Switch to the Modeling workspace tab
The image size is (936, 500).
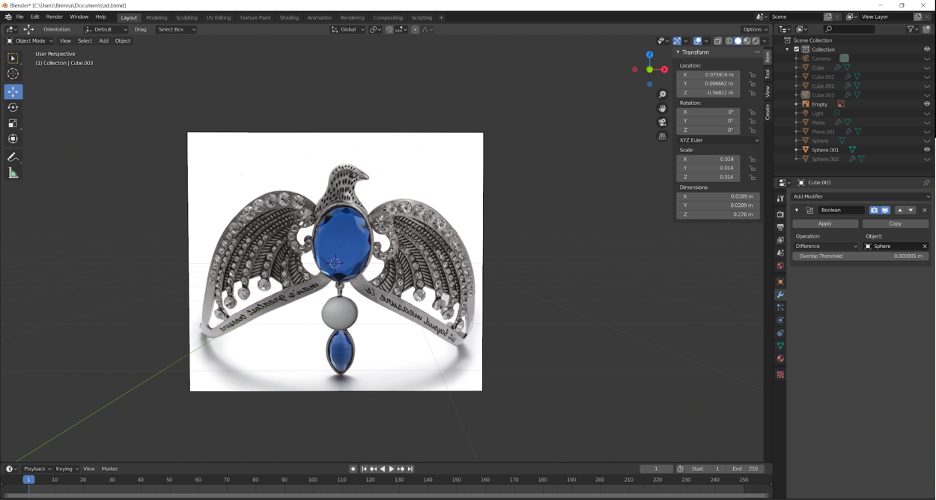click(156, 17)
